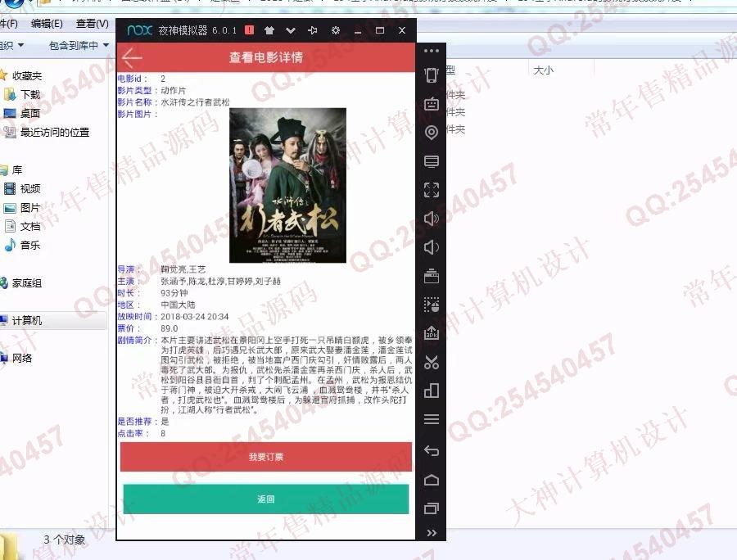Click the Android menu three-lines icon
This screenshot has width=737, height=560.
431,419
